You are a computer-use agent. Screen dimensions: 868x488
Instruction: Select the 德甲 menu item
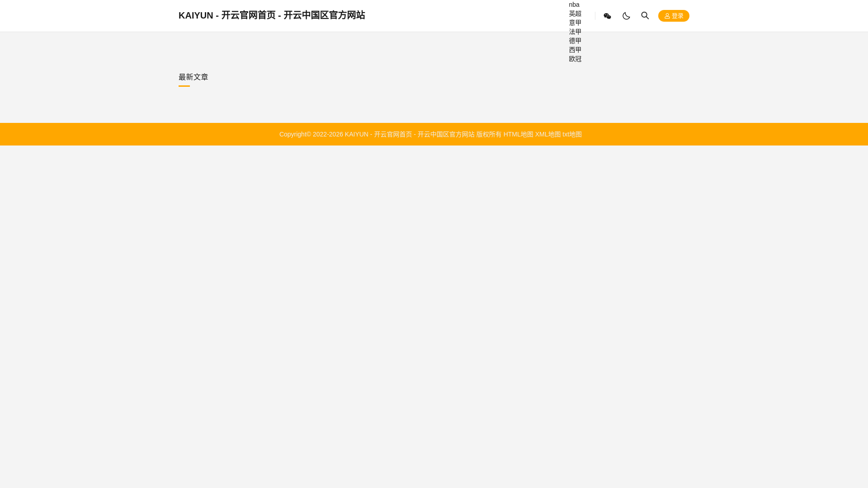point(575,41)
